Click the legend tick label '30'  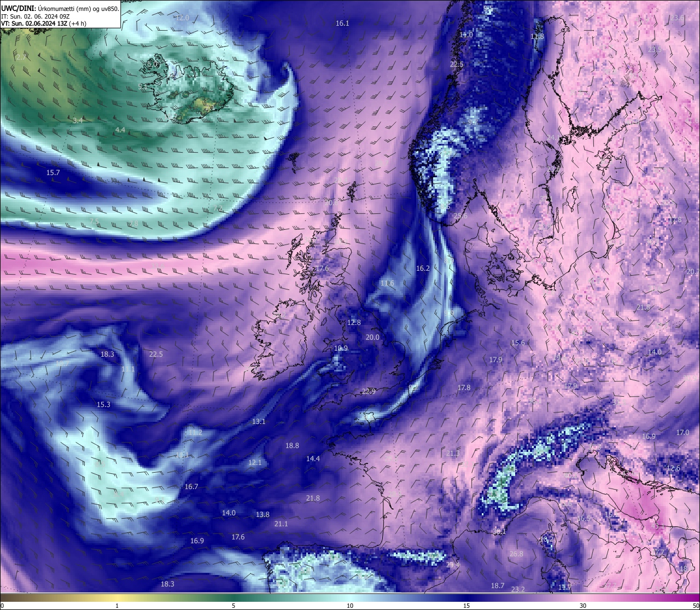[x=583, y=606]
